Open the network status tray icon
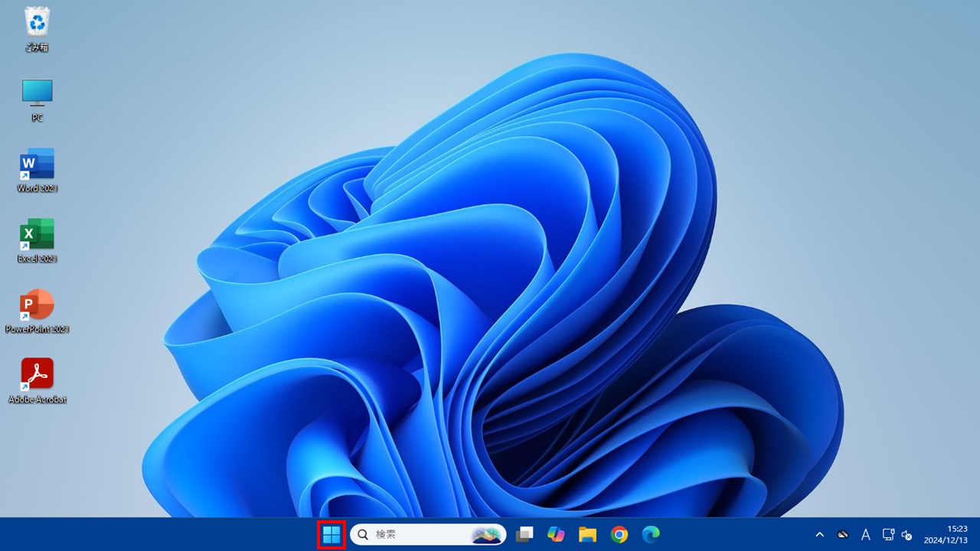 [x=888, y=535]
